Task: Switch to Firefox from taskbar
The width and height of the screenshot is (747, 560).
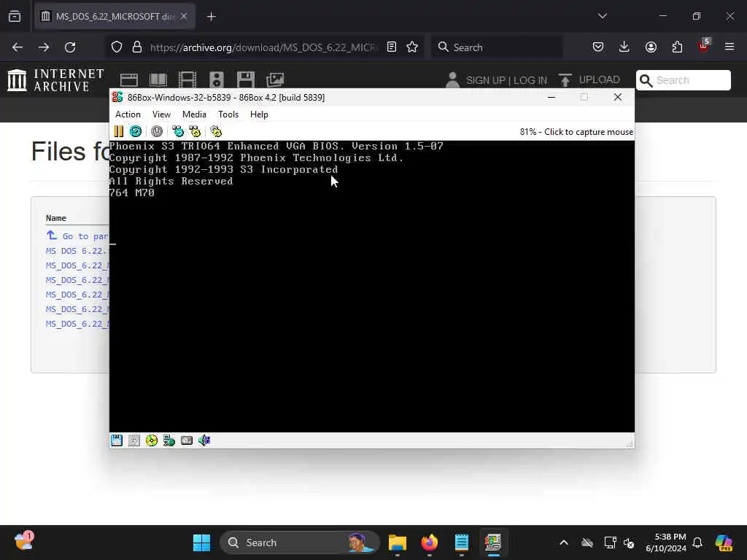Action: pyautogui.click(x=429, y=542)
